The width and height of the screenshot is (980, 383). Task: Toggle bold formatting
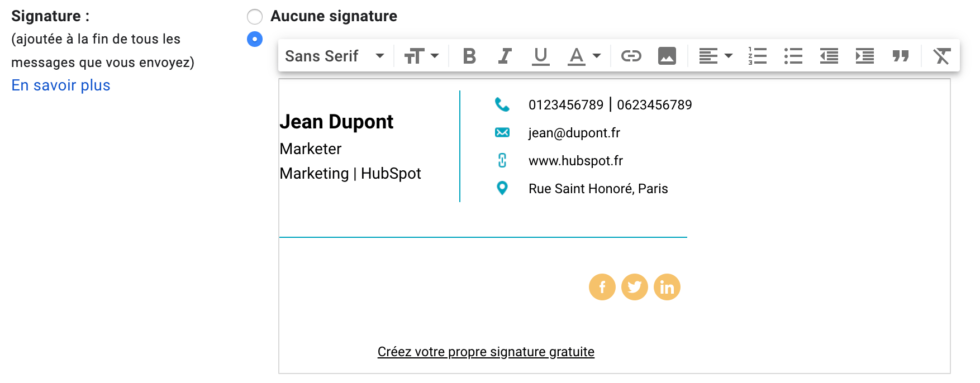pyautogui.click(x=470, y=56)
